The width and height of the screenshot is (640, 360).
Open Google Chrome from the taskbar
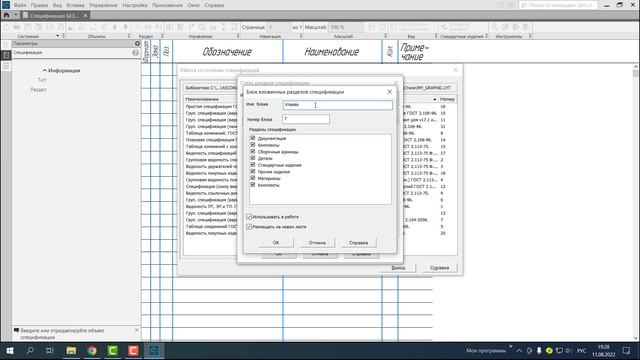click(x=92, y=351)
